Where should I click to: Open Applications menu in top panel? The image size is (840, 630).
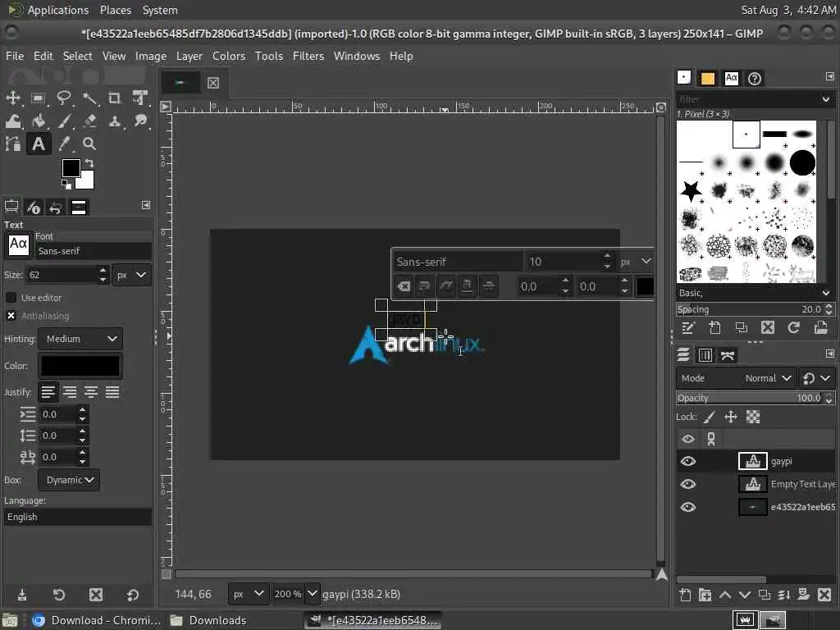(57, 10)
